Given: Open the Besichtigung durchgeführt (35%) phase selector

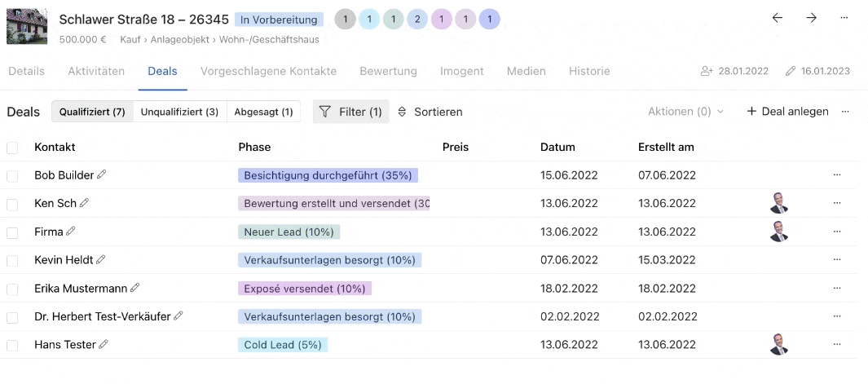Looking at the screenshot, I should pyautogui.click(x=328, y=175).
